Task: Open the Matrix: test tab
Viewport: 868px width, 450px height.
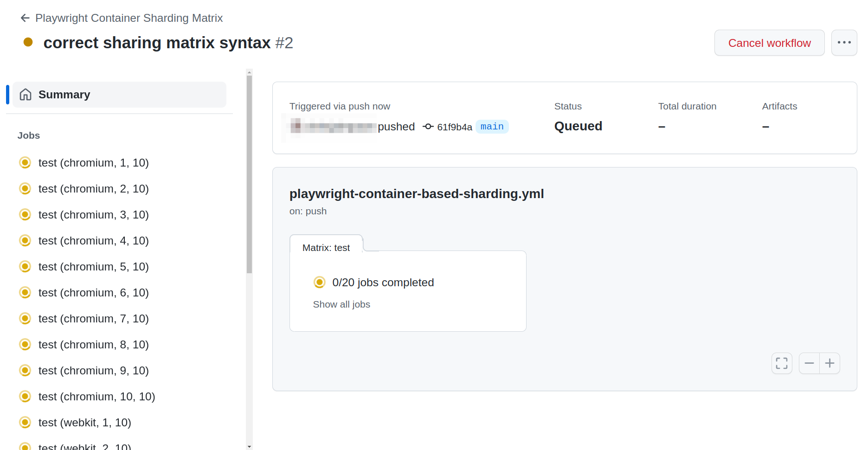Action: click(x=326, y=248)
